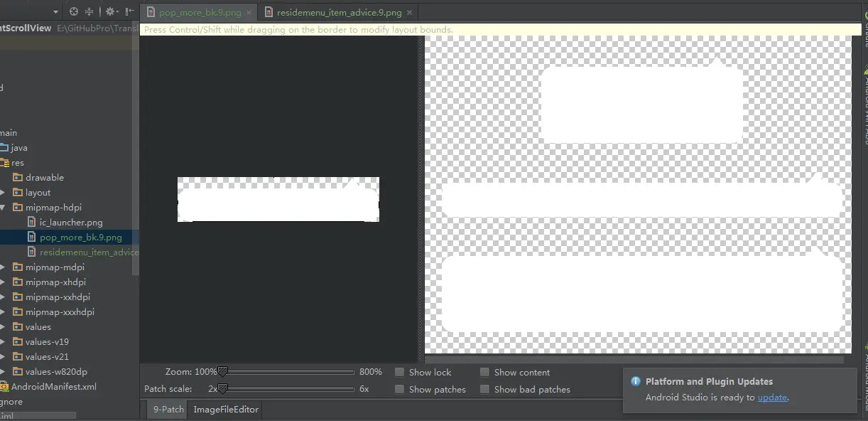Click the nine-patch source image in editor
This screenshot has height=421, width=868.
pos(278,200)
